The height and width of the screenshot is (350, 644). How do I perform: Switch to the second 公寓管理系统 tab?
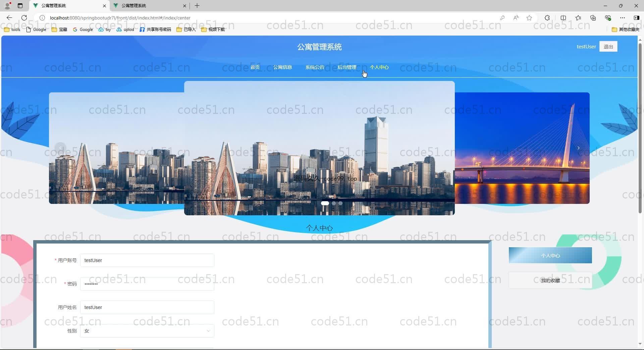149,6
